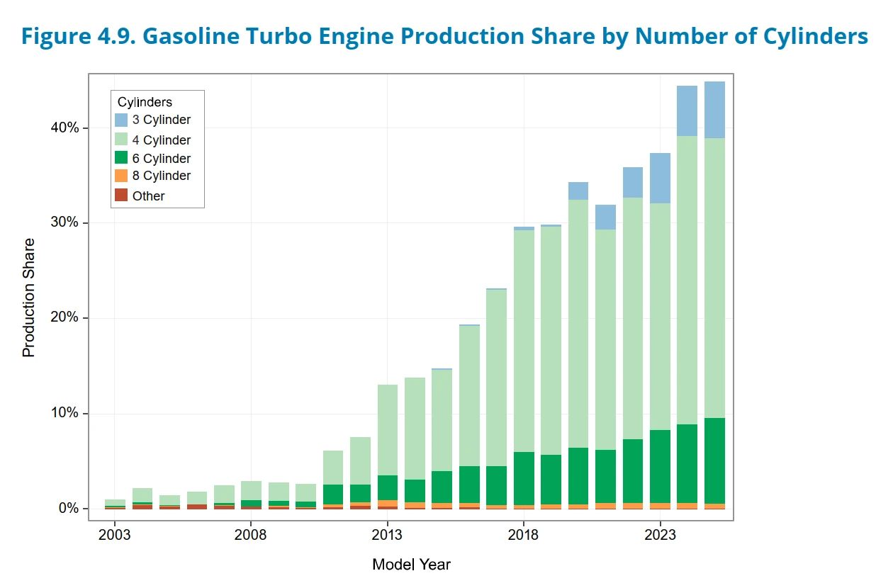Click the '40%' y-axis tick label

(x=64, y=128)
